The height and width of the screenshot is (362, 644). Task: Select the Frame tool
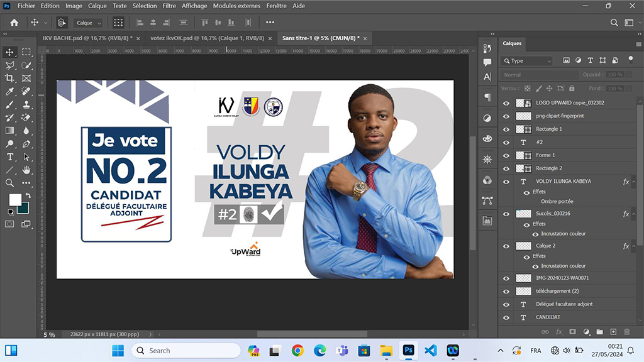click(26, 78)
